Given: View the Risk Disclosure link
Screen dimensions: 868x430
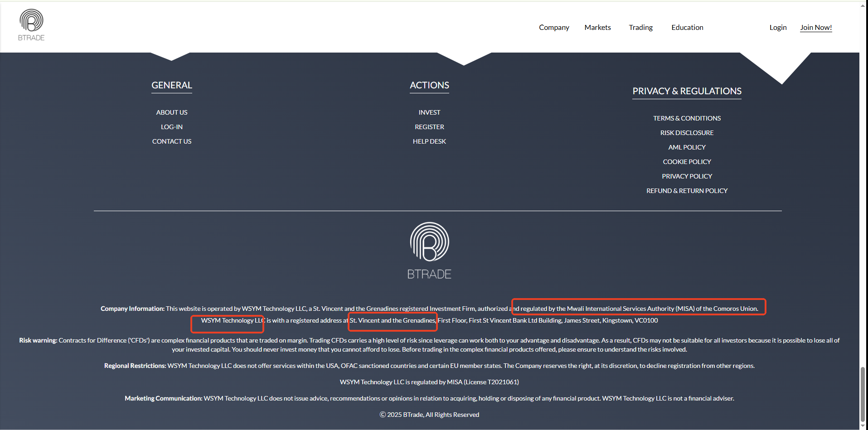Looking at the screenshot, I should point(687,133).
